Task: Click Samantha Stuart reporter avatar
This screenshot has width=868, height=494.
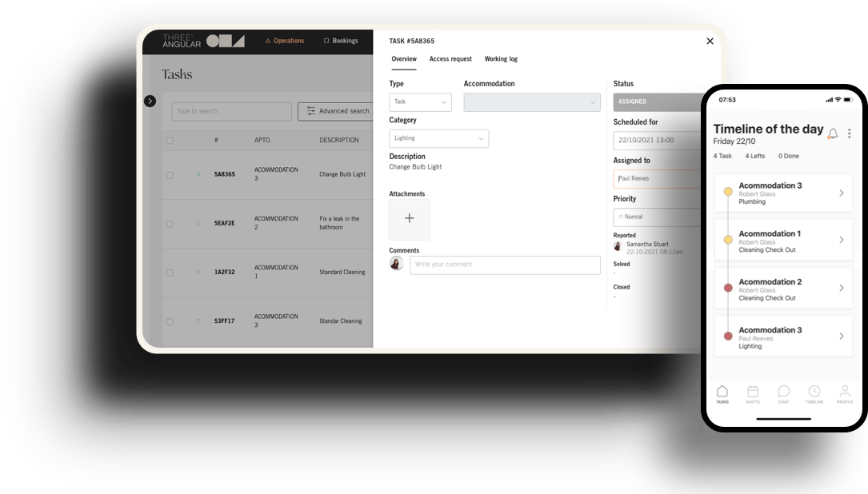Action: 618,247
